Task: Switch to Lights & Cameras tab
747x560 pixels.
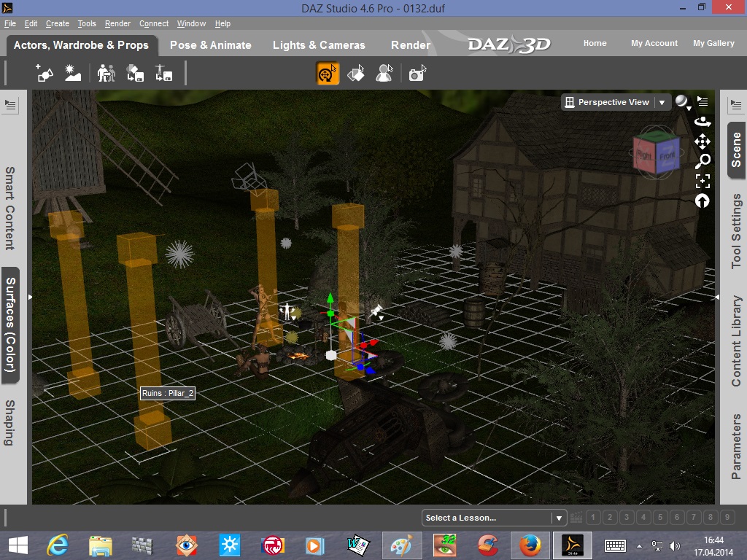Action: coord(319,45)
